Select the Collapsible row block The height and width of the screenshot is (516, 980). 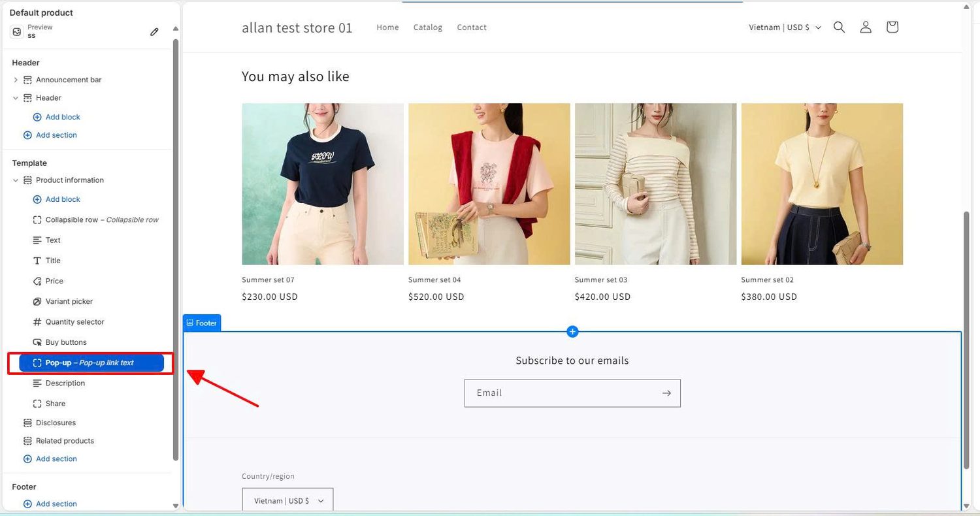101,219
